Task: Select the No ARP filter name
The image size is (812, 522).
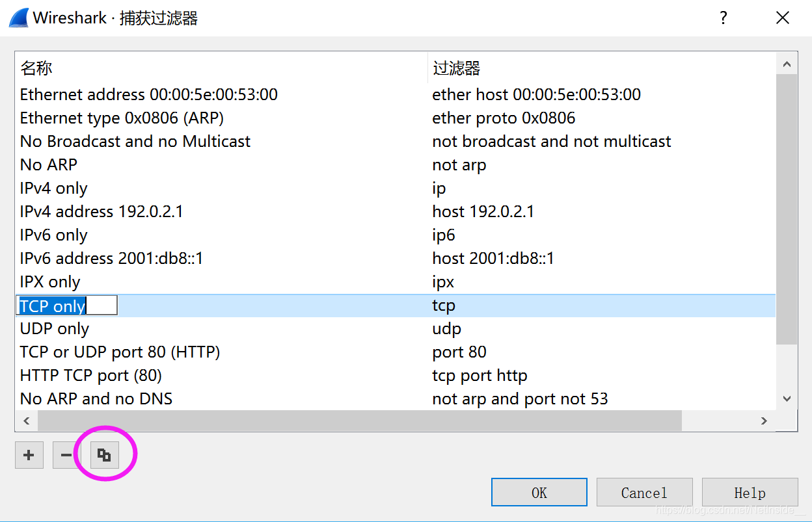Action: 49,165
